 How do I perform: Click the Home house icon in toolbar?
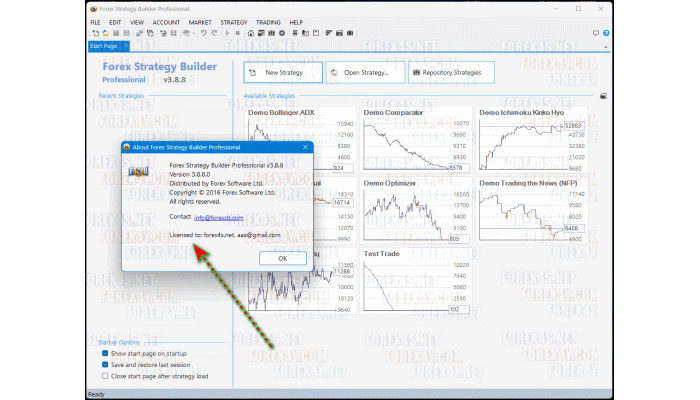(251, 33)
